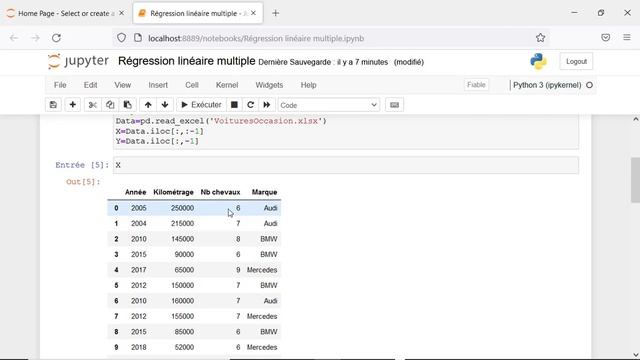Cut selected cells with the scissors icon
The width and height of the screenshot is (640, 360).
(93, 105)
